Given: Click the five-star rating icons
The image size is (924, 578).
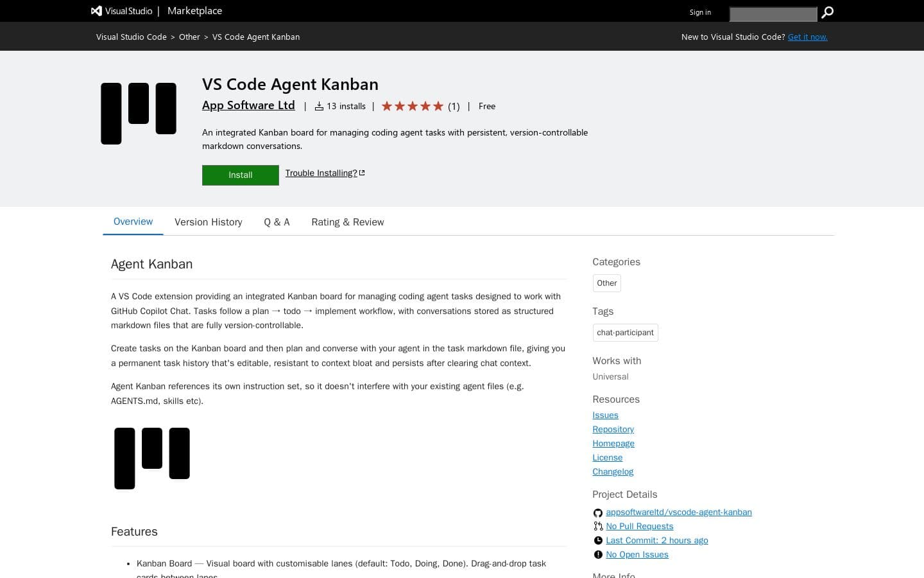Looking at the screenshot, I should [x=413, y=107].
